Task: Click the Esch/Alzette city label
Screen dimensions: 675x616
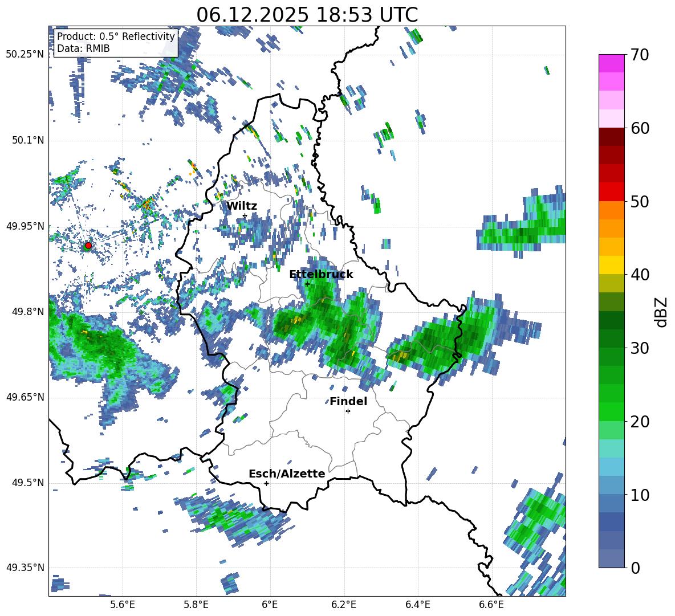Action: [287, 474]
